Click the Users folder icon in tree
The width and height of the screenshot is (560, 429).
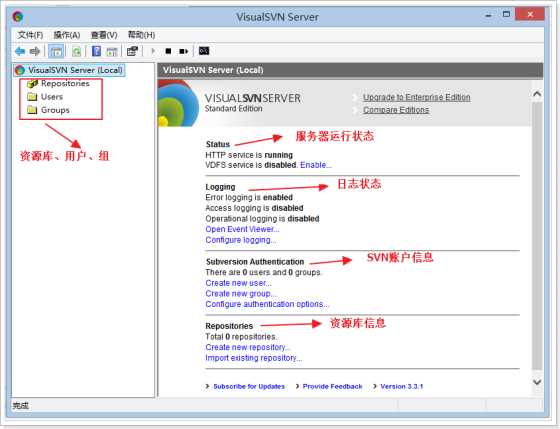32,97
